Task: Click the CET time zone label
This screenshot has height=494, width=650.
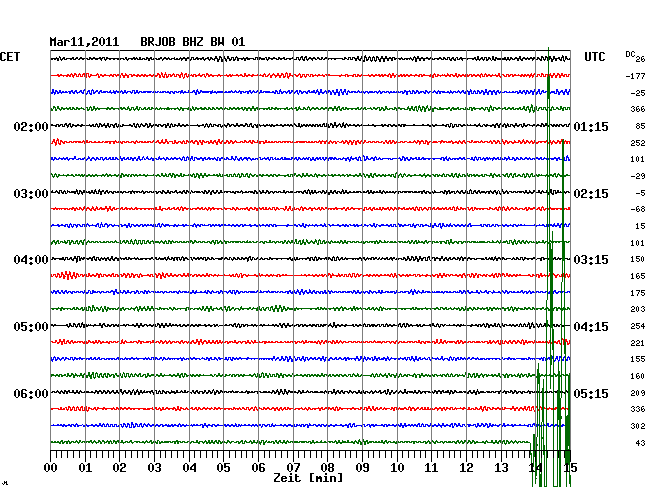Action: [x=10, y=57]
